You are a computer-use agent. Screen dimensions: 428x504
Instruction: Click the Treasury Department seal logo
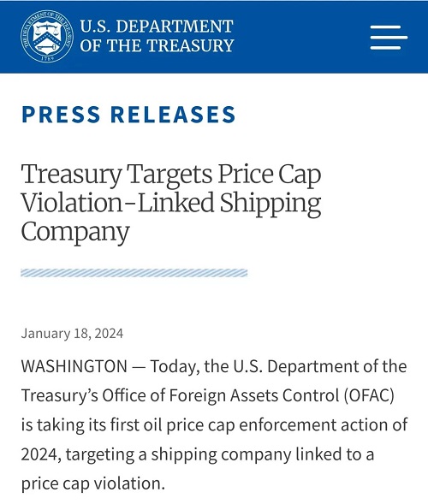(x=47, y=36)
